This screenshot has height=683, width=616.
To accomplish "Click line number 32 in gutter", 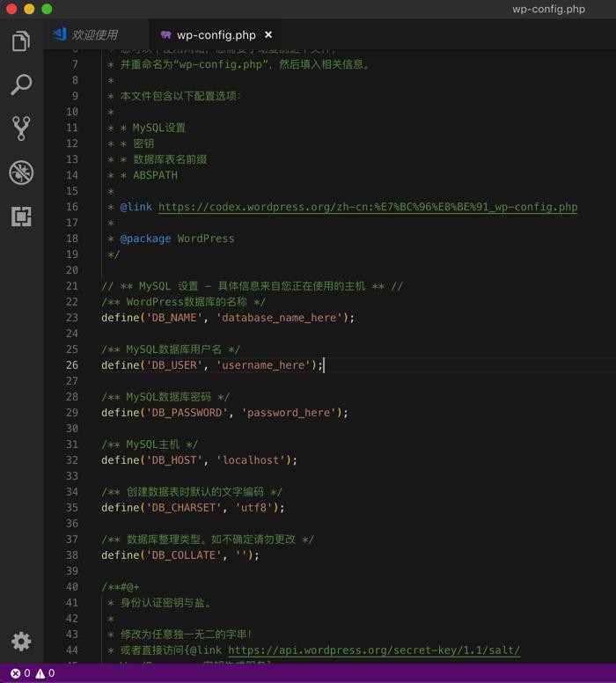I will [72, 460].
